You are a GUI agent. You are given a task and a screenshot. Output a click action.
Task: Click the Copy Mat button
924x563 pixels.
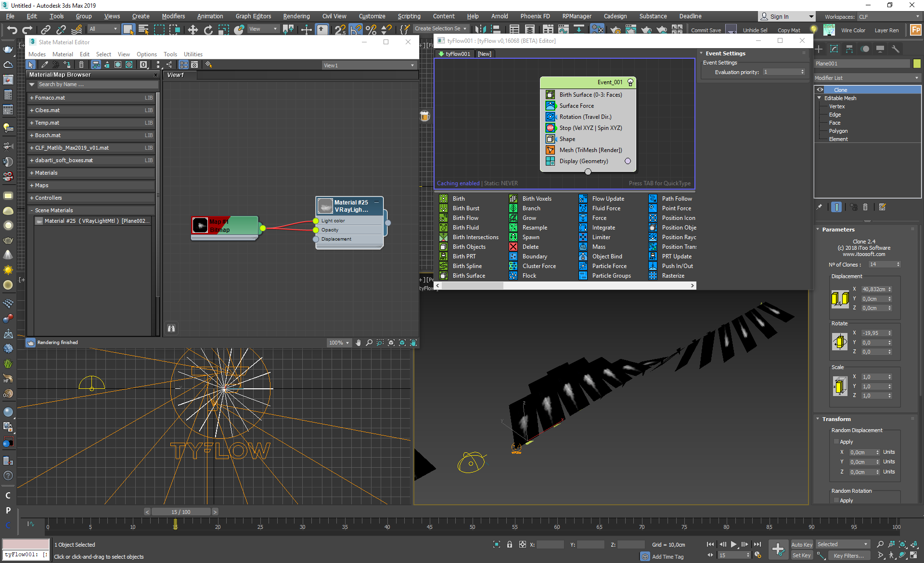click(789, 30)
